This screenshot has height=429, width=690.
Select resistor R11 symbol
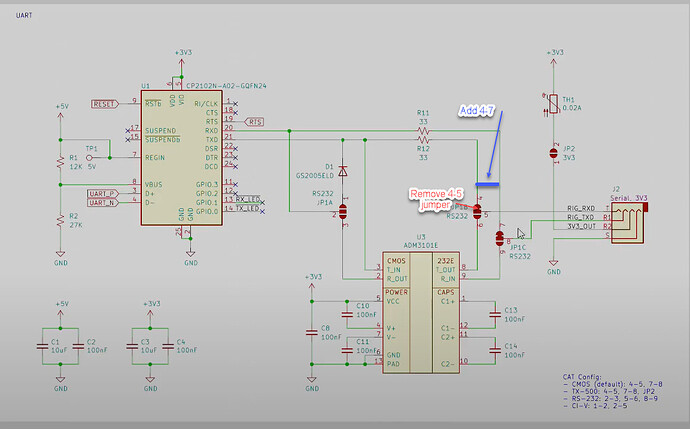(x=423, y=131)
